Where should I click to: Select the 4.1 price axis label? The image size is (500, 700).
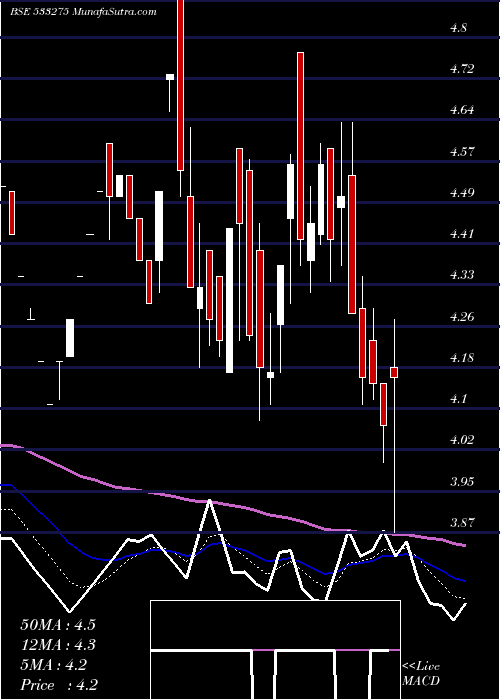click(459, 399)
